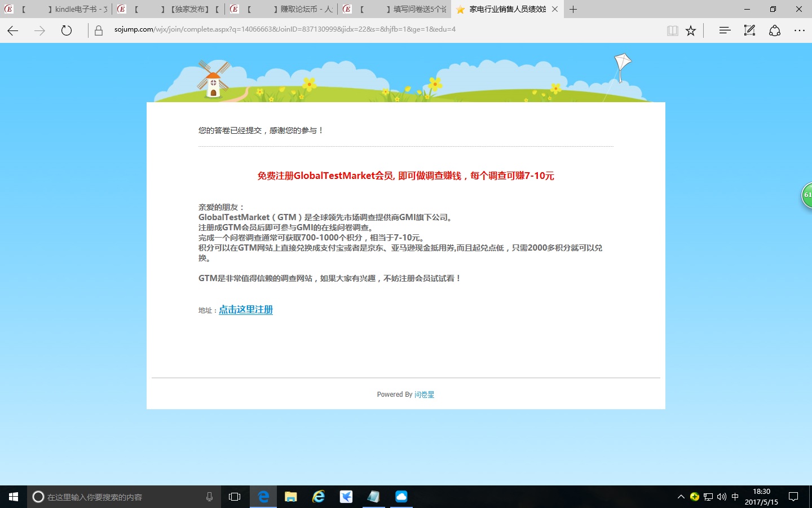Open the 问卷星 link in the footer
The image size is (812, 508).
point(424,395)
